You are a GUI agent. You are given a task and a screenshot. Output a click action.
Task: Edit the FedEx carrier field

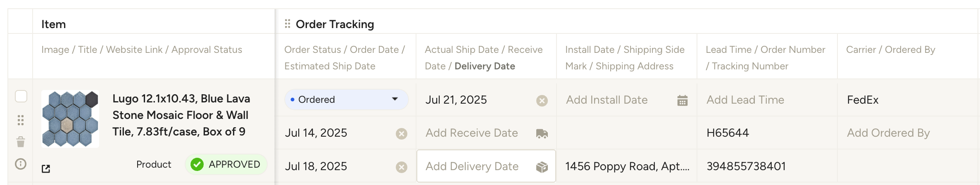pos(863,100)
